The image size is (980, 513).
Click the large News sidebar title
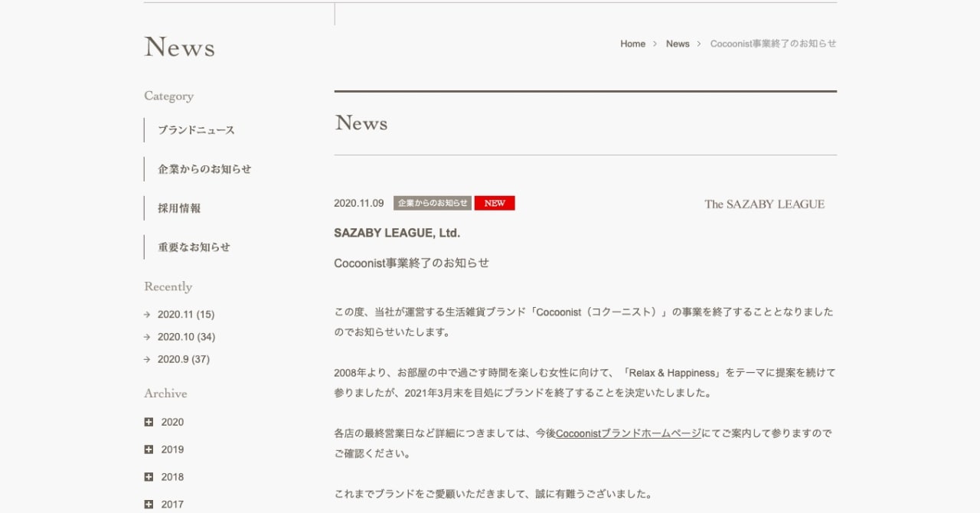tap(180, 47)
